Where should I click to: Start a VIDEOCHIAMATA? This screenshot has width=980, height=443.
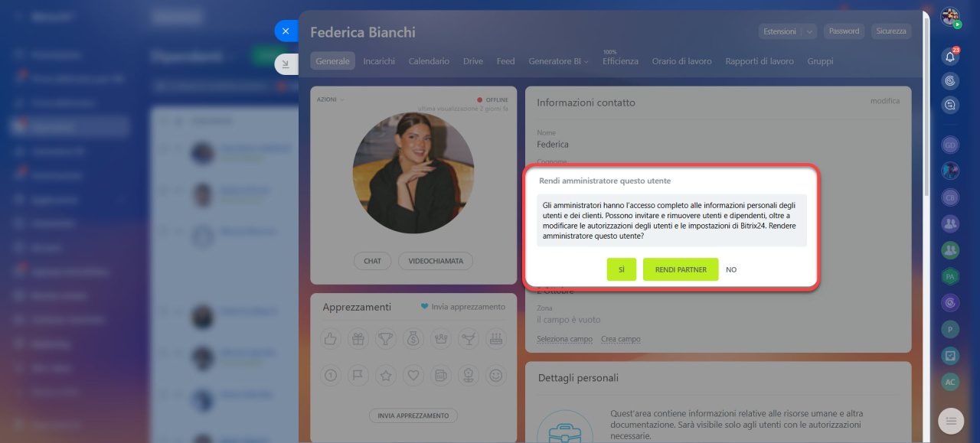coord(436,261)
